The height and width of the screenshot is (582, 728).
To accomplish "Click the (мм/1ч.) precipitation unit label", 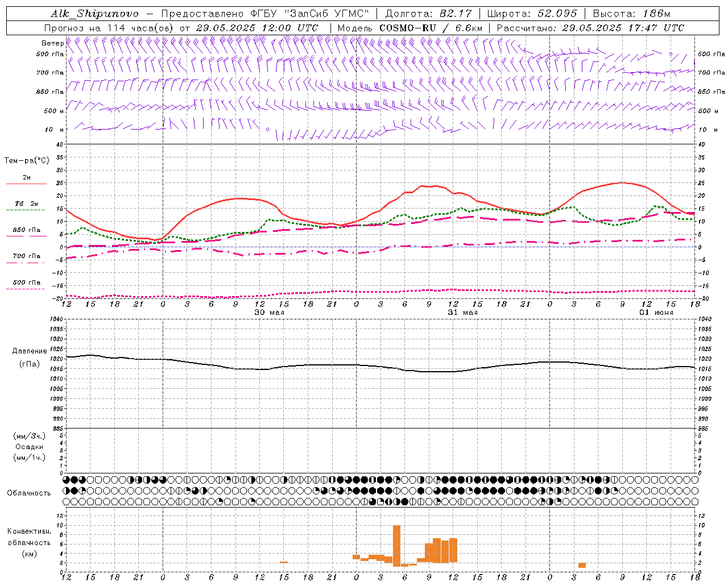I will [x=30, y=458].
